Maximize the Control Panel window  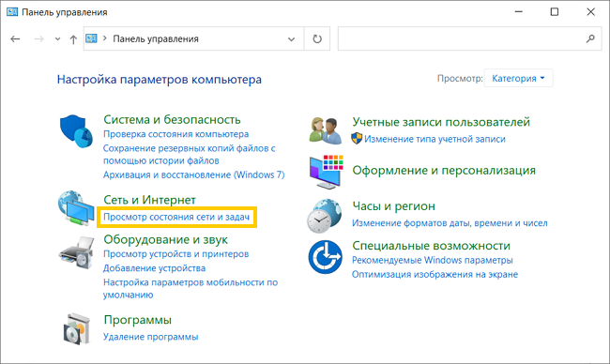tap(555, 12)
